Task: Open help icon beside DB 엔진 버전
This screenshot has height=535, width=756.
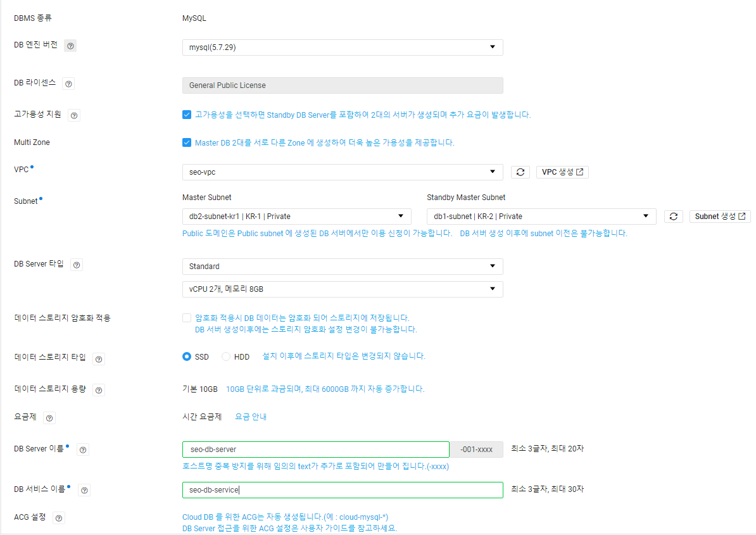Action: pos(70,46)
